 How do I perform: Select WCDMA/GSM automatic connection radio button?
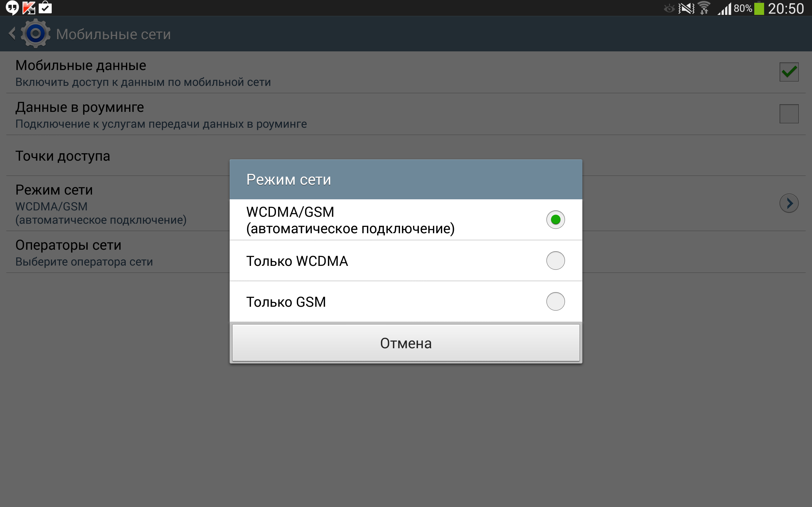[555, 220]
